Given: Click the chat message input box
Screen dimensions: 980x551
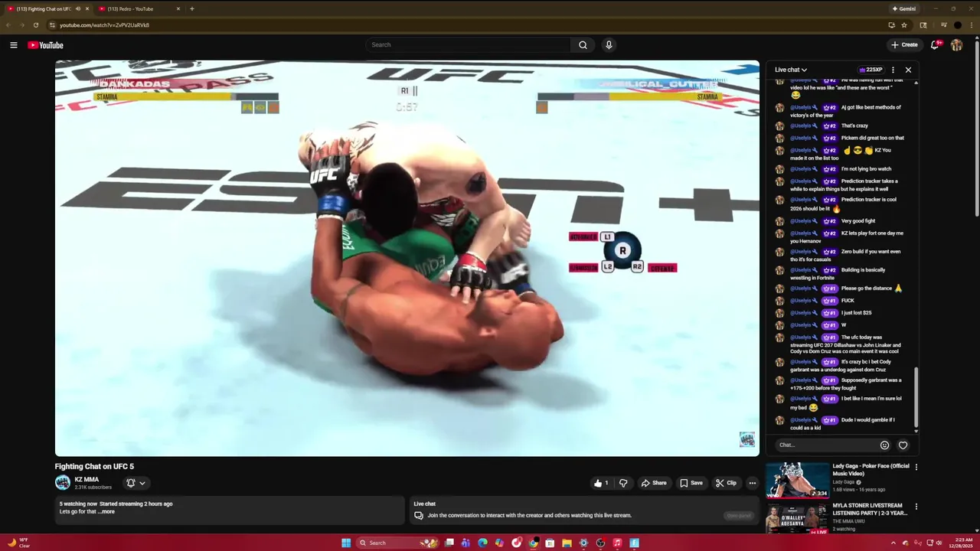Looking at the screenshot, I should point(825,445).
